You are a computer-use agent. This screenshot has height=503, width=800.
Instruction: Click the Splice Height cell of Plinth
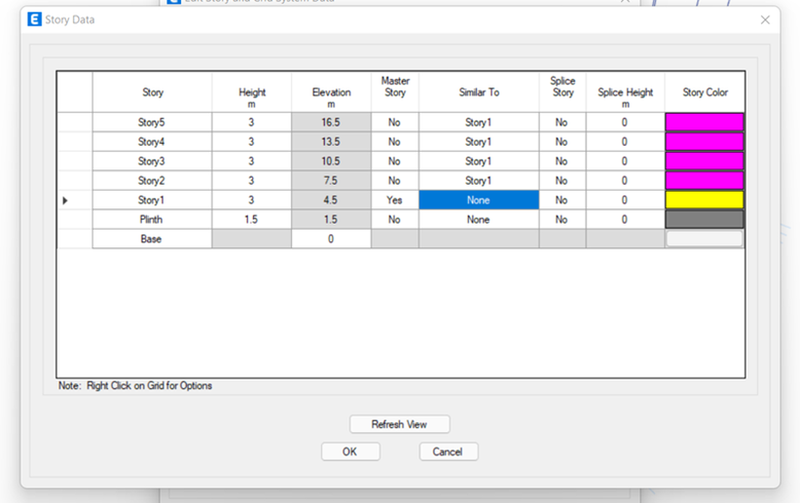(625, 219)
